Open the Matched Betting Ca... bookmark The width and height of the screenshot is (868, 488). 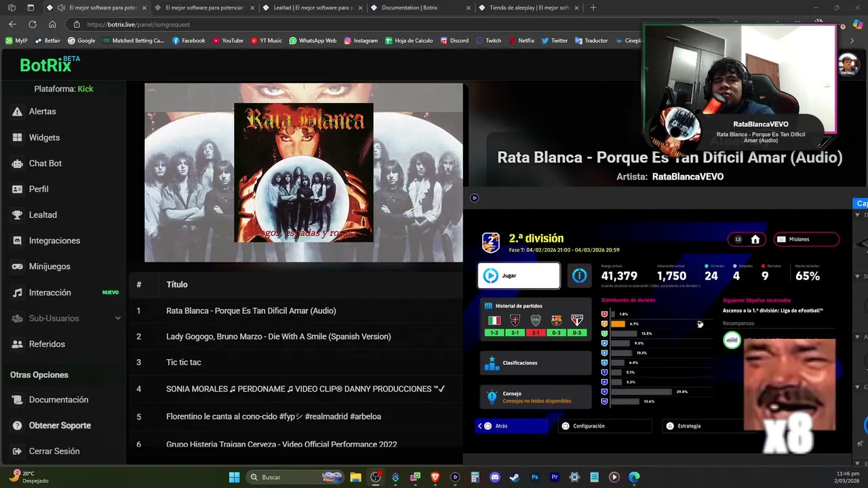pyautogui.click(x=134, y=41)
